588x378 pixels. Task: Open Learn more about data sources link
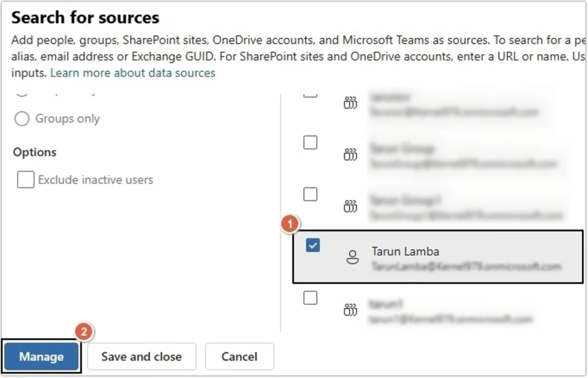pos(133,73)
